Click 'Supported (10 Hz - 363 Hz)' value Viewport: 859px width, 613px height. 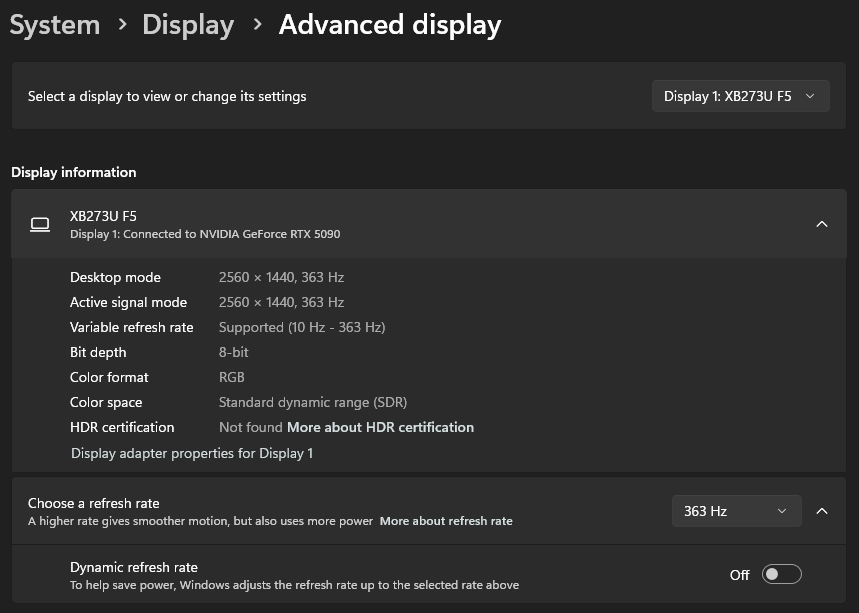pos(302,328)
